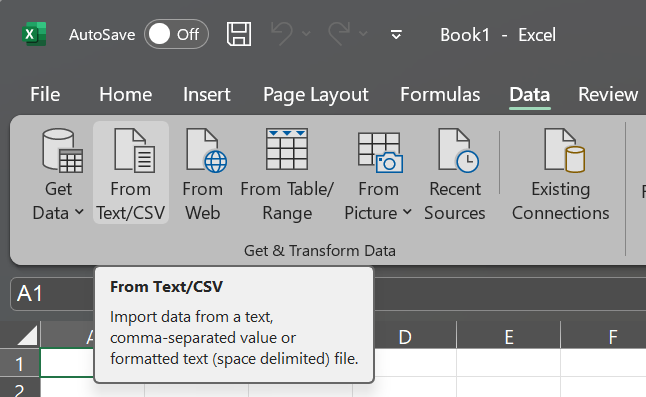Viewport: 646px width, 397px height.
Task: Open the File tab
Action: (45, 94)
